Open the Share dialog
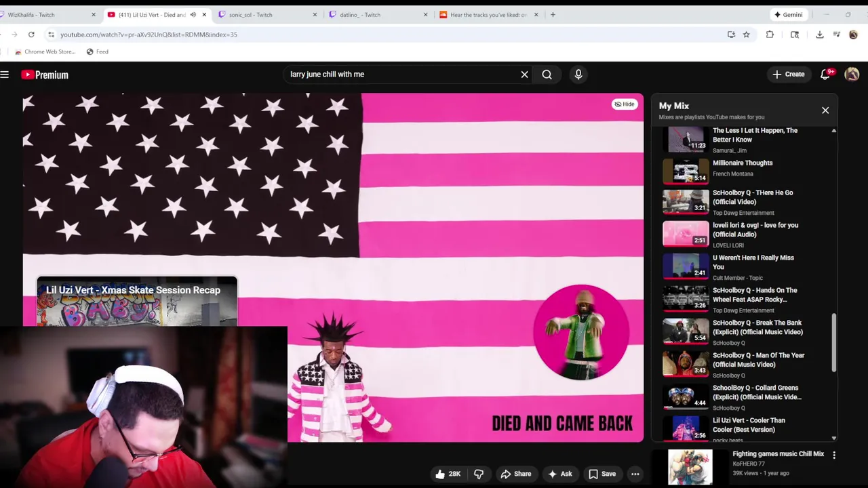The height and width of the screenshot is (488, 868). pyautogui.click(x=515, y=474)
